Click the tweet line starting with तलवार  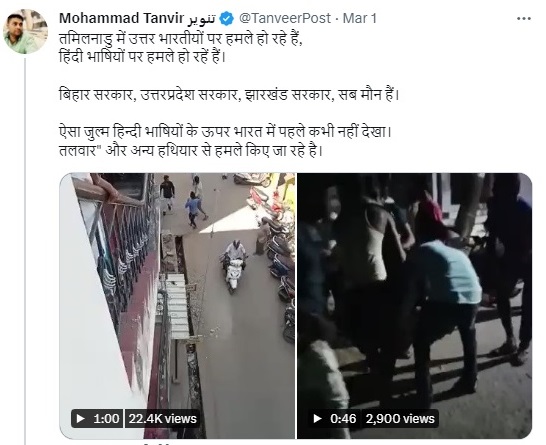[191, 151]
